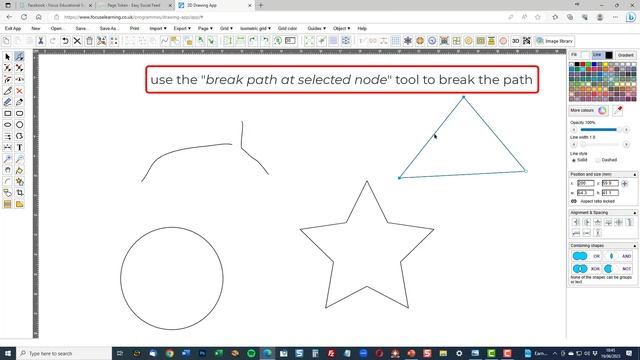
Task: Click Save As in the menu bar
Action: [109, 29]
